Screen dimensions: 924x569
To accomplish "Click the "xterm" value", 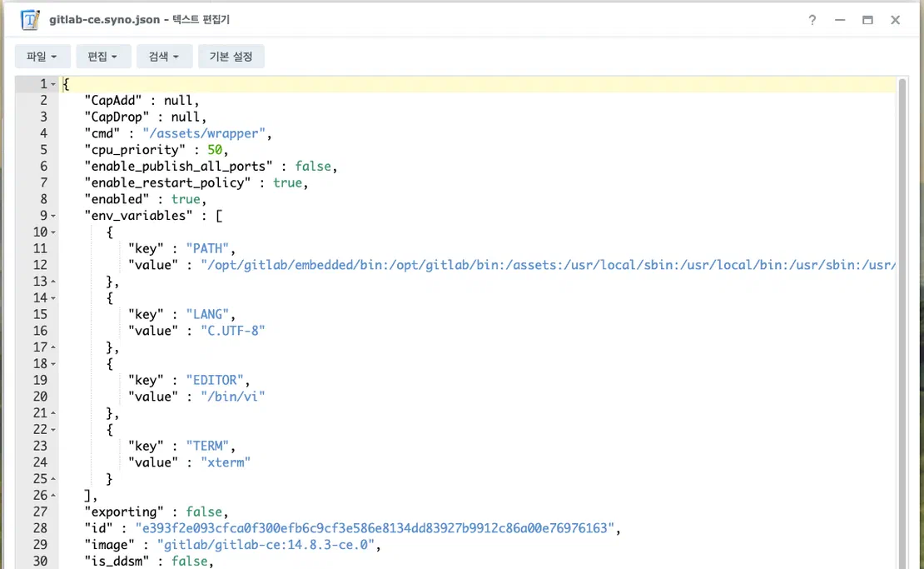I will coord(226,463).
